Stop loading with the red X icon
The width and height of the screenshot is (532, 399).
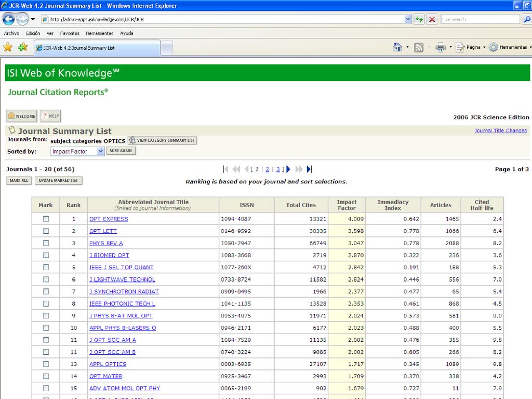(432, 19)
